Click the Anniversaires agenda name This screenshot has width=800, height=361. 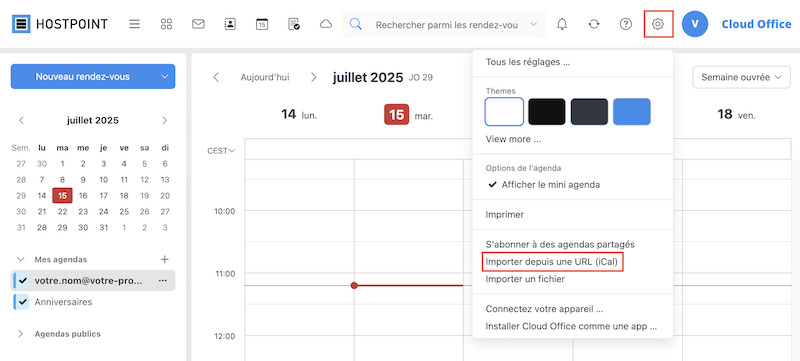click(63, 302)
